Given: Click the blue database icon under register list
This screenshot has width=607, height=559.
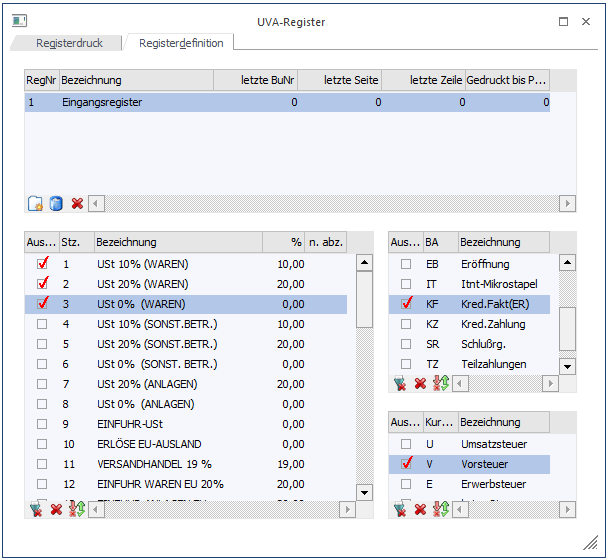Looking at the screenshot, I should (56, 203).
